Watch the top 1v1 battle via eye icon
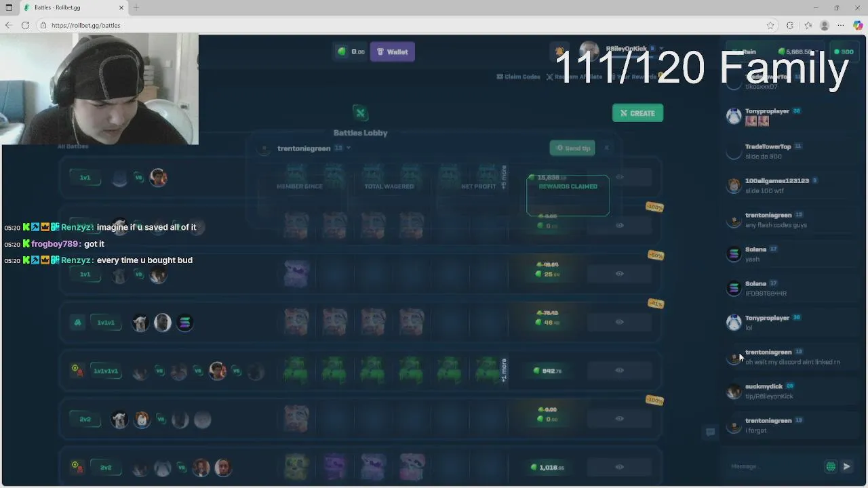 point(619,177)
